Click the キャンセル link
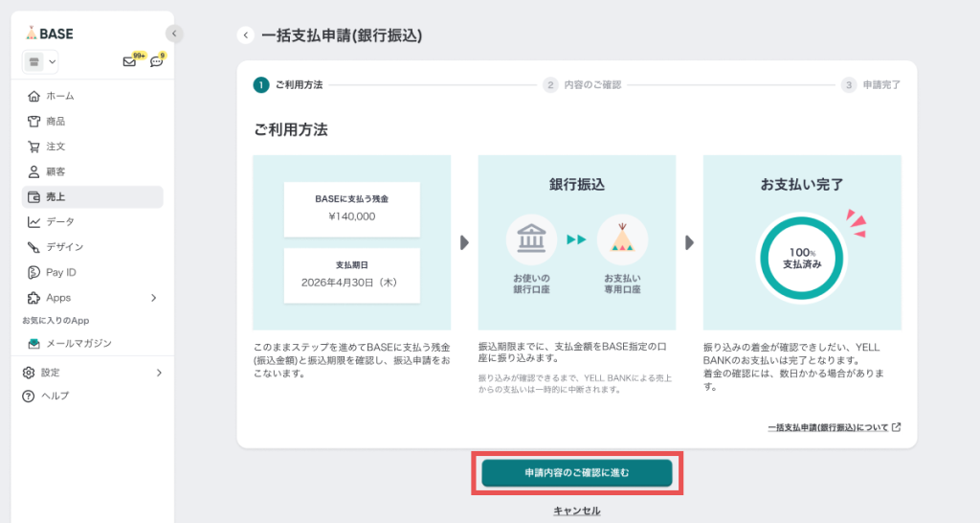Screen dimensions: 980x523 tap(576, 512)
